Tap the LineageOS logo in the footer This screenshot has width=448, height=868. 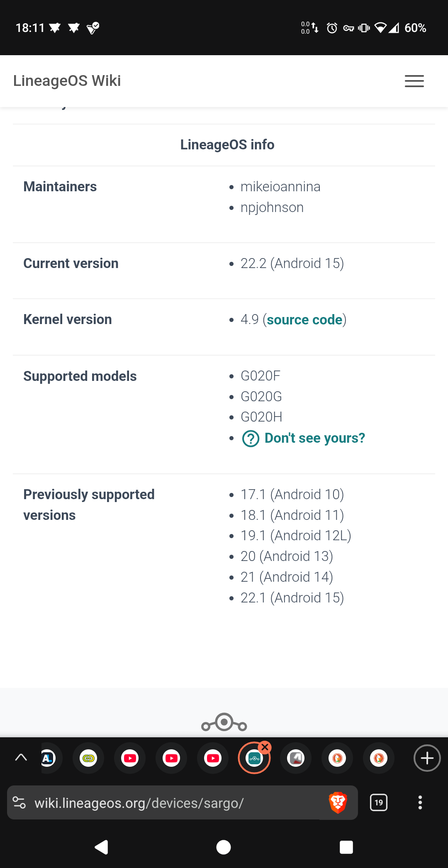click(224, 723)
